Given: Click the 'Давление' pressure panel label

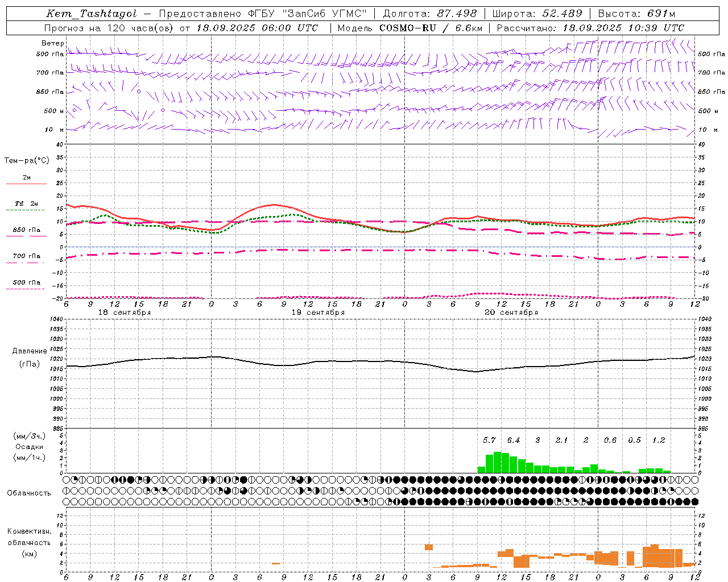Looking at the screenshot, I should [30, 351].
